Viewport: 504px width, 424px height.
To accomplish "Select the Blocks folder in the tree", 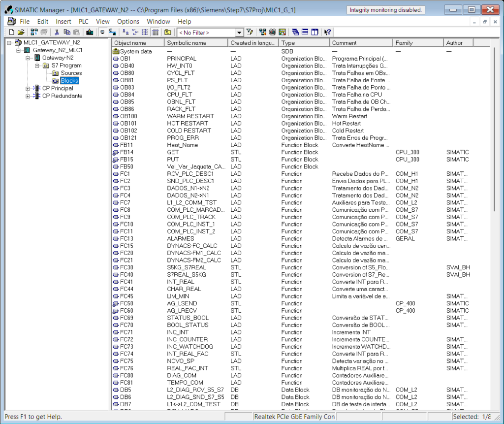I will click(x=69, y=81).
